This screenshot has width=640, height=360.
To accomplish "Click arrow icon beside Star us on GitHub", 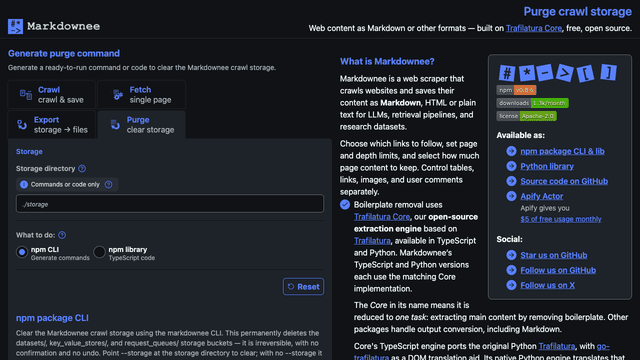I will (x=511, y=255).
